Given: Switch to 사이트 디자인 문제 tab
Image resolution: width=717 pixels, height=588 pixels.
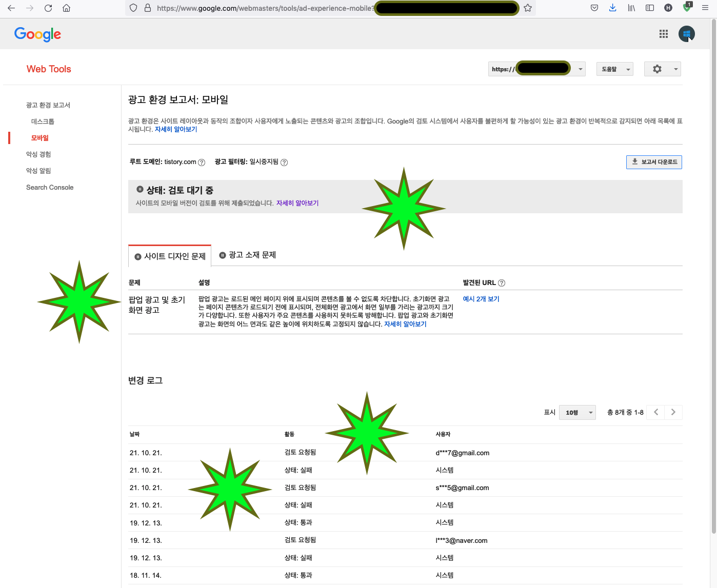Looking at the screenshot, I should coord(170,256).
